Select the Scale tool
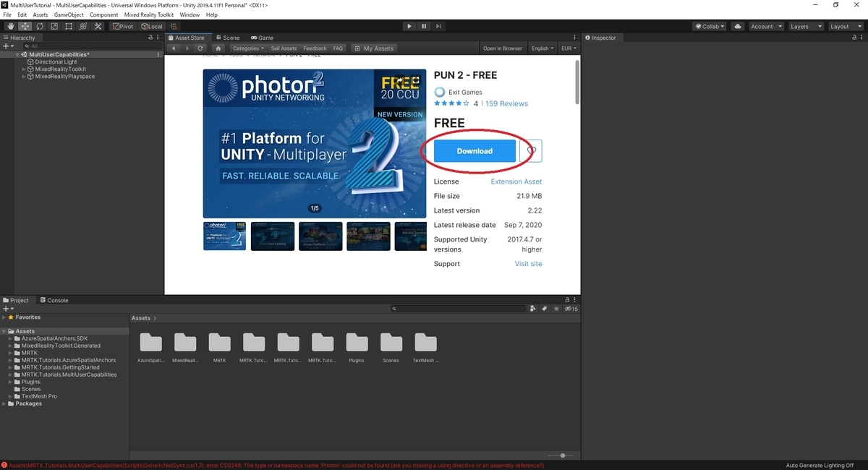 coord(54,26)
